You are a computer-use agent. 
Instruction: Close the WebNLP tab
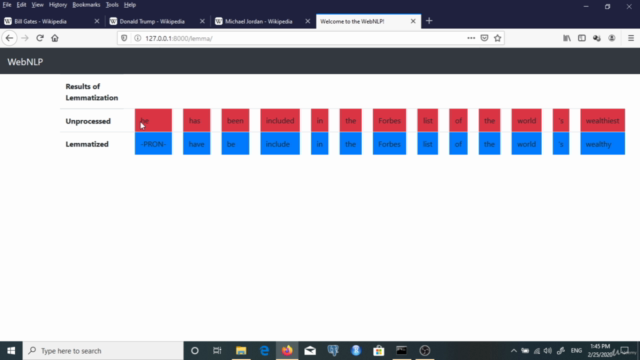[413, 21]
